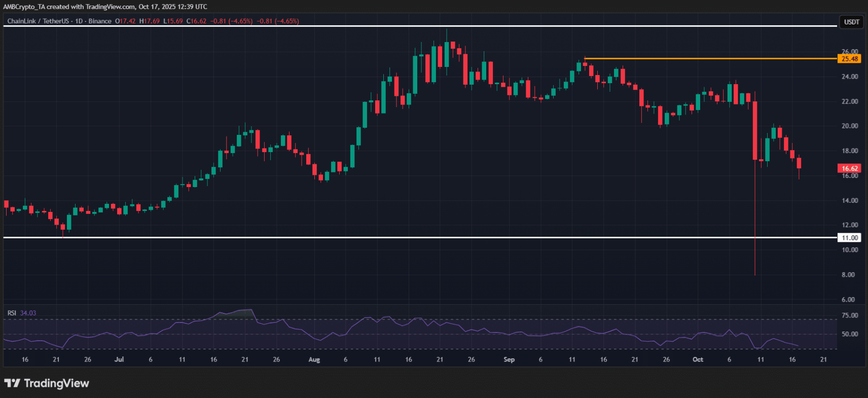The image size is (868, 398).
Task: Open the USDT currency selector
Action: [x=851, y=22]
